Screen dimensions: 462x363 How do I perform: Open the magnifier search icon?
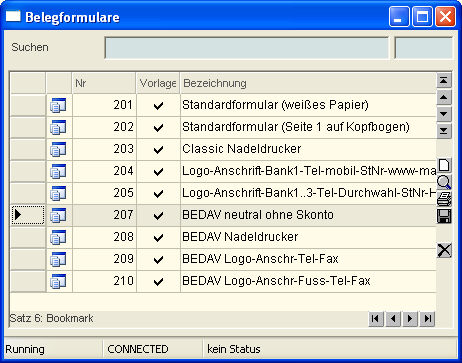[x=444, y=182]
